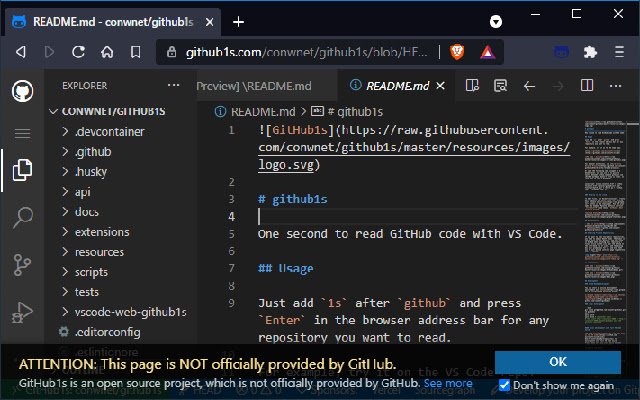Click the '# github1s' heading on line 3
This screenshot has width=640, height=400.
coord(292,199)
